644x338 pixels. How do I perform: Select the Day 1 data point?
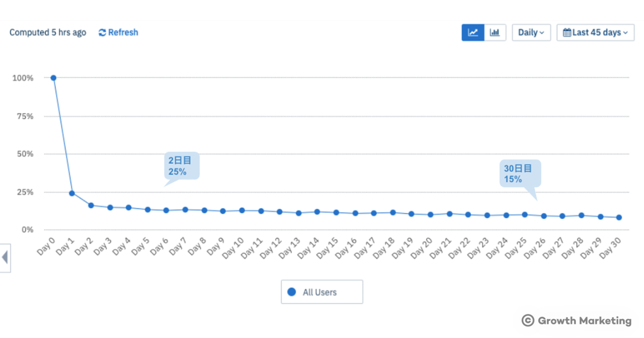[x=72, y=193]
